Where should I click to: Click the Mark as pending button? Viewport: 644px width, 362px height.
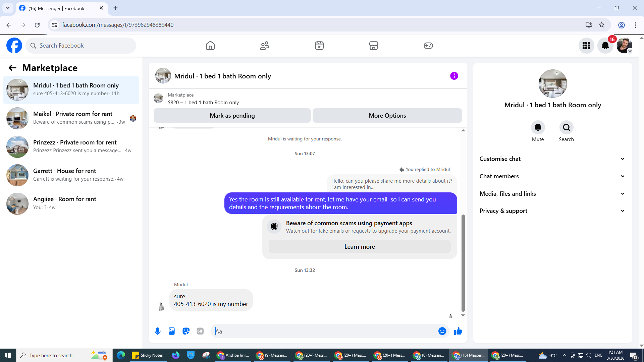(232, 116)
